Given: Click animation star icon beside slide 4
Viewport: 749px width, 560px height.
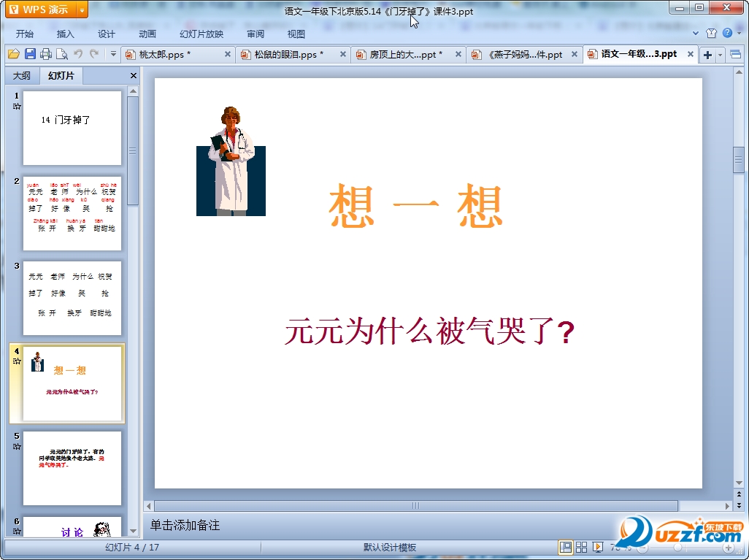Looking at the screenshot, I should click(x=17, y=361).
